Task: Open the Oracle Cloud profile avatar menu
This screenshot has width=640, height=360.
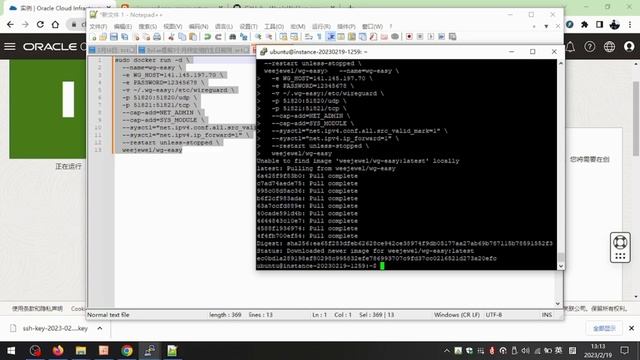Action: pyautogui.click(x=629, y=47)
